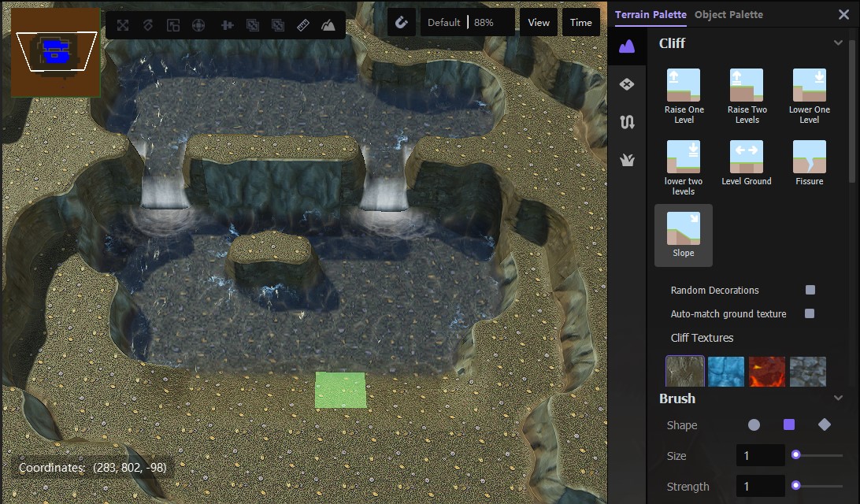Click the second group-squares icon in toolbar
The height and width of the screenshot is (504, 860).
[x=278, y=25]
